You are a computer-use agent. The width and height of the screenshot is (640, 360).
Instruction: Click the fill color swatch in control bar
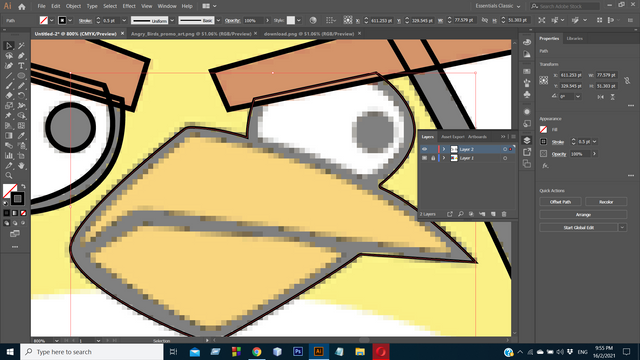[x=44, y=20]
